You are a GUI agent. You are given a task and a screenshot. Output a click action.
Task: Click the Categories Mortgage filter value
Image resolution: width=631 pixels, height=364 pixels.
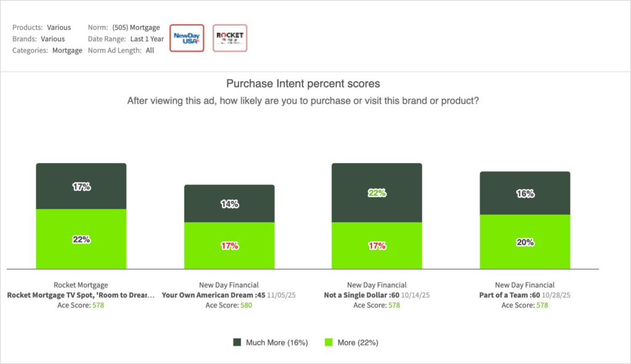coord(67,51)
